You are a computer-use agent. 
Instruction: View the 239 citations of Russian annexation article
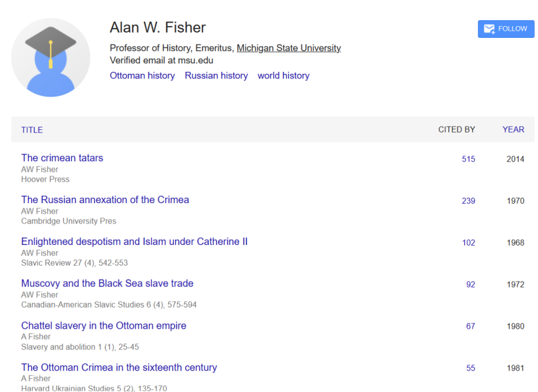468,201
